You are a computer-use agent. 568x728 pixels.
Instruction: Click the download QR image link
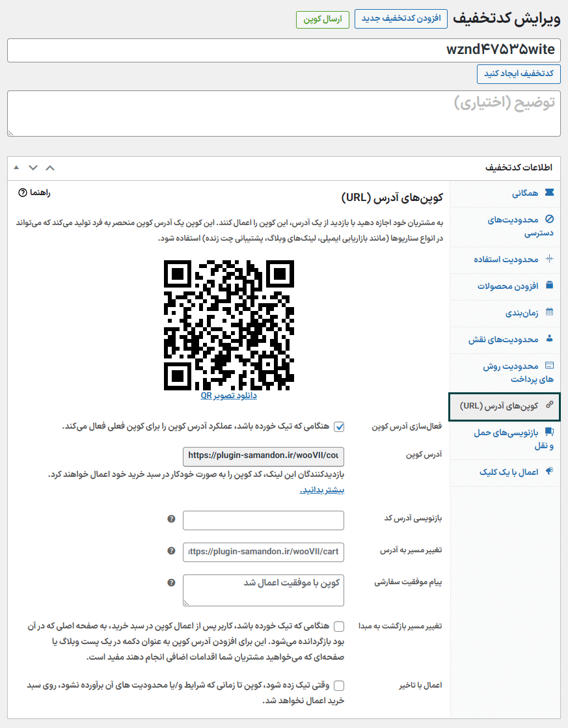(x=228, y=395)
